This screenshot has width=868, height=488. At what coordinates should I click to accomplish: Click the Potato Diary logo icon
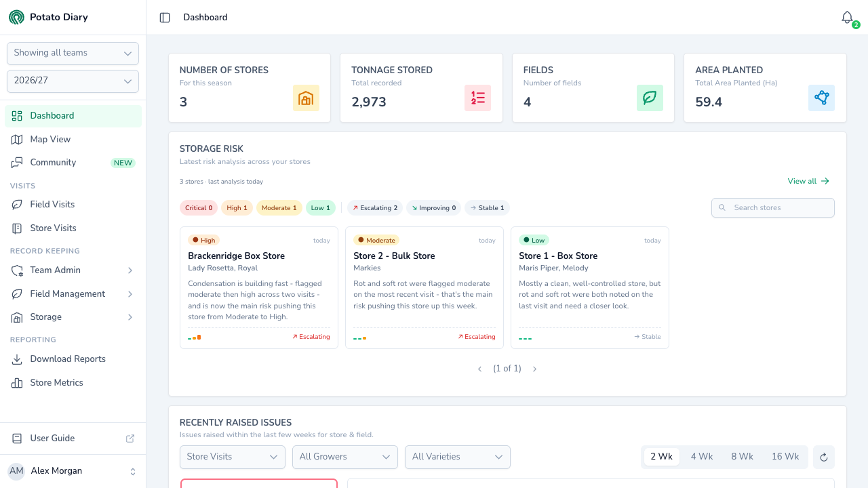click(x=16, y=17)
